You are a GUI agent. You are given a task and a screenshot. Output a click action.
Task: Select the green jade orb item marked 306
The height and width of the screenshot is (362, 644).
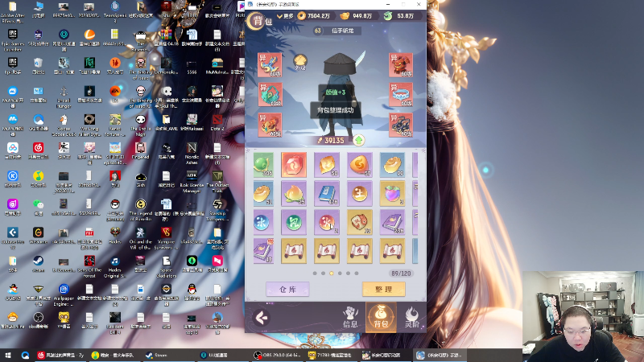pos(263,165)
